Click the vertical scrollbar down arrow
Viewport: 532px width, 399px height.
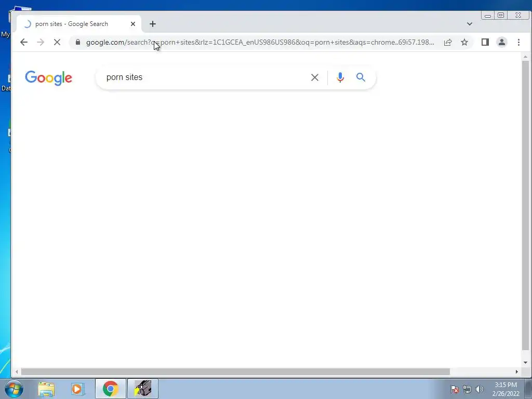point(525,363)
